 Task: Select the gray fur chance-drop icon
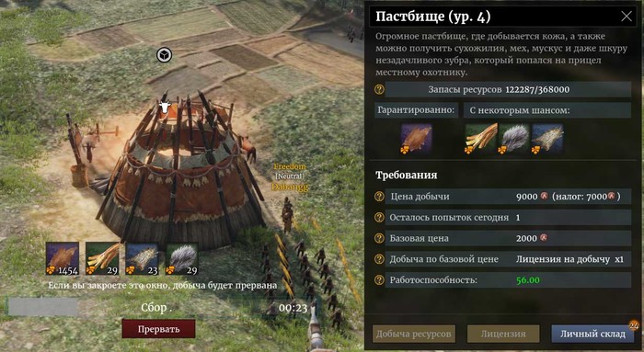click(x=514, y=139)
